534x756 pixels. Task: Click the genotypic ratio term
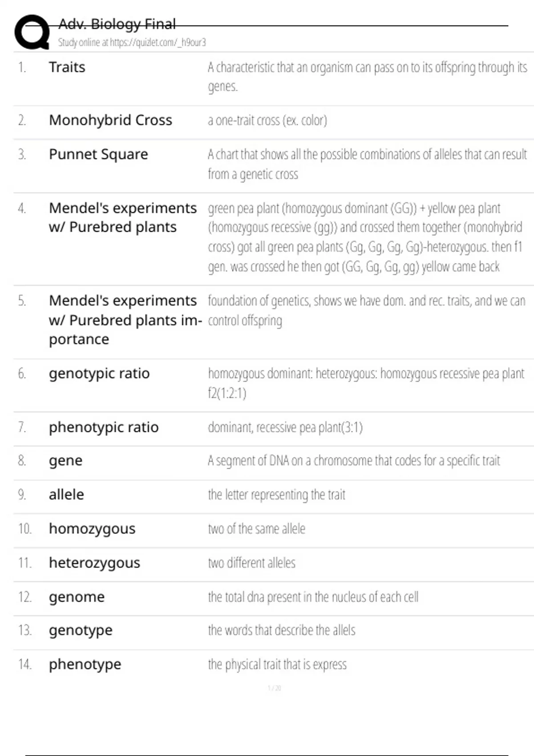[x=99, y=374]
